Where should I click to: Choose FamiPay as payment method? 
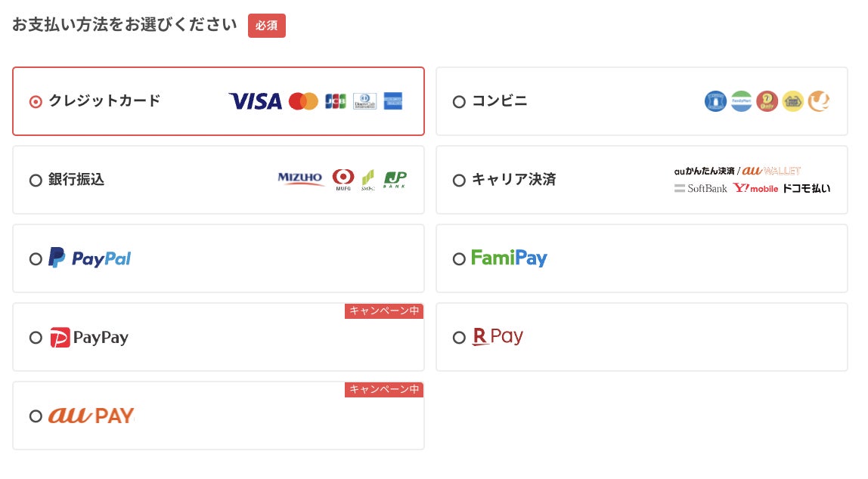pos(459,258)
